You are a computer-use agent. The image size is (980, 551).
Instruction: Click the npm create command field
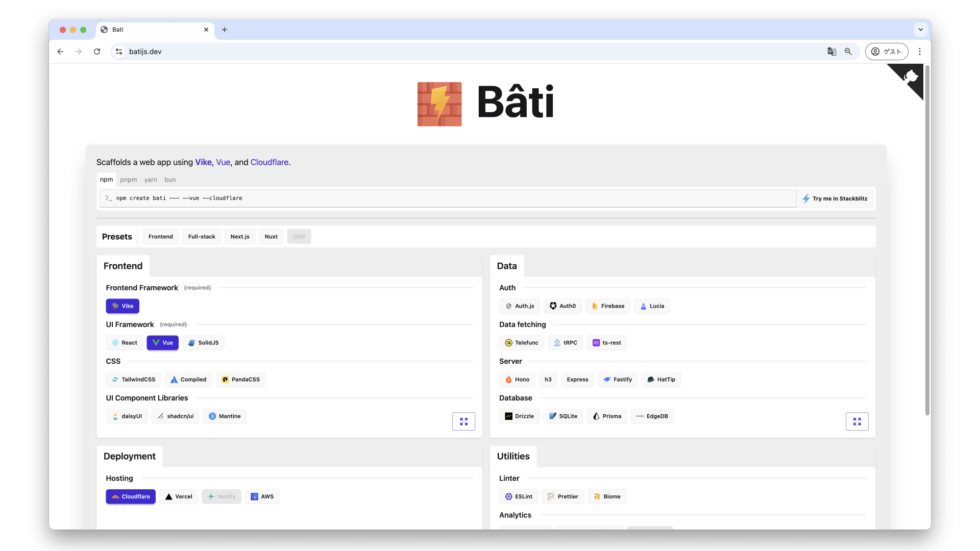coord(448,198)
